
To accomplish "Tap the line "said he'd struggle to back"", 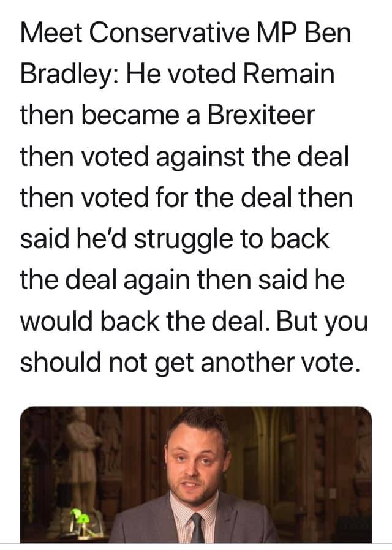I will 175,238.
